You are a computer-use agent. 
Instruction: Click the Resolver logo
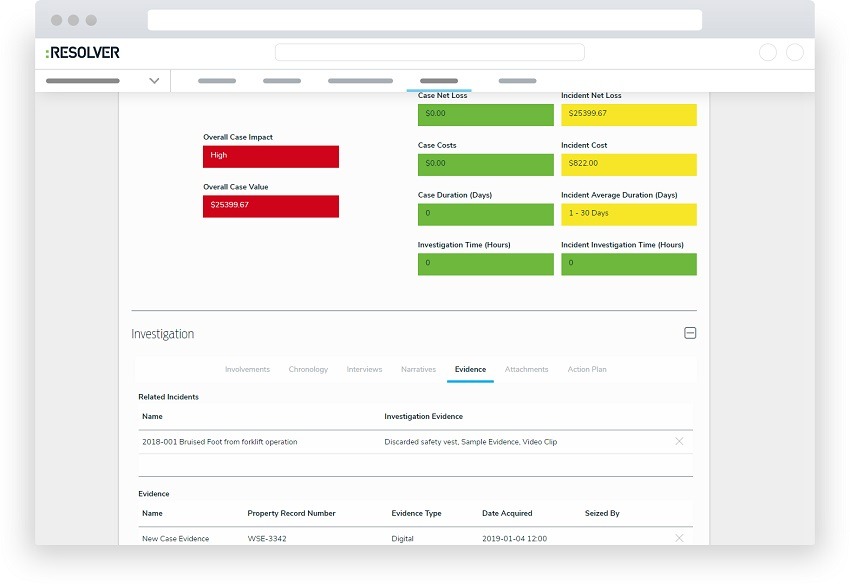pyautogui.click(x=83, y=52)
